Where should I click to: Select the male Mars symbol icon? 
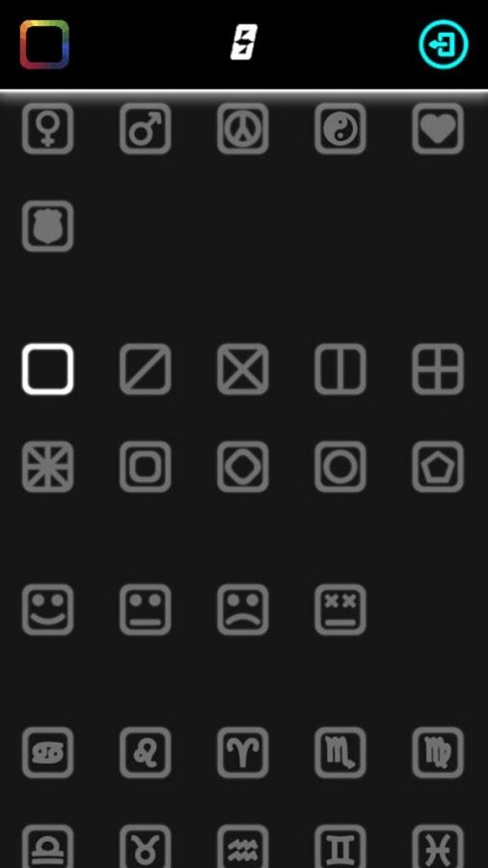145,128
